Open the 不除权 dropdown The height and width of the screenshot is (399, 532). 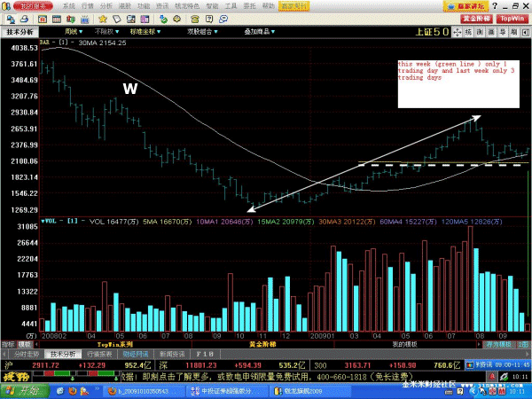pyautogui.click(x=106, y=32)
